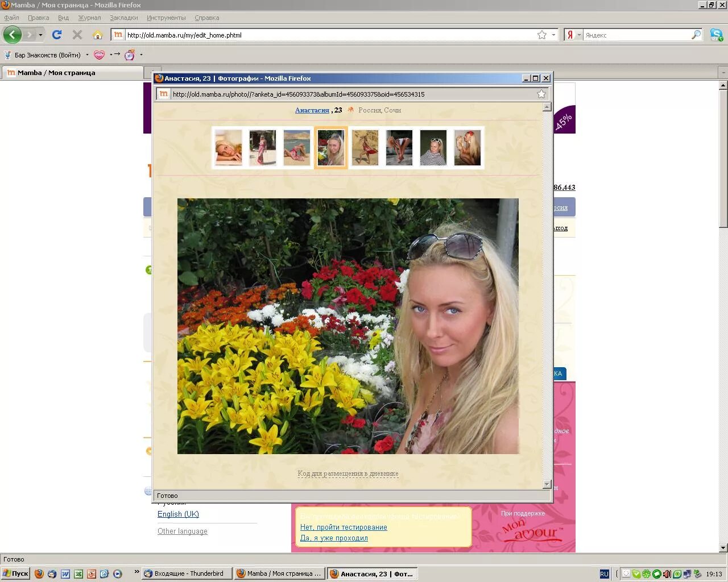
Task: Launch Thunderbird from the quick launch bar
Action: click(52, 574)
